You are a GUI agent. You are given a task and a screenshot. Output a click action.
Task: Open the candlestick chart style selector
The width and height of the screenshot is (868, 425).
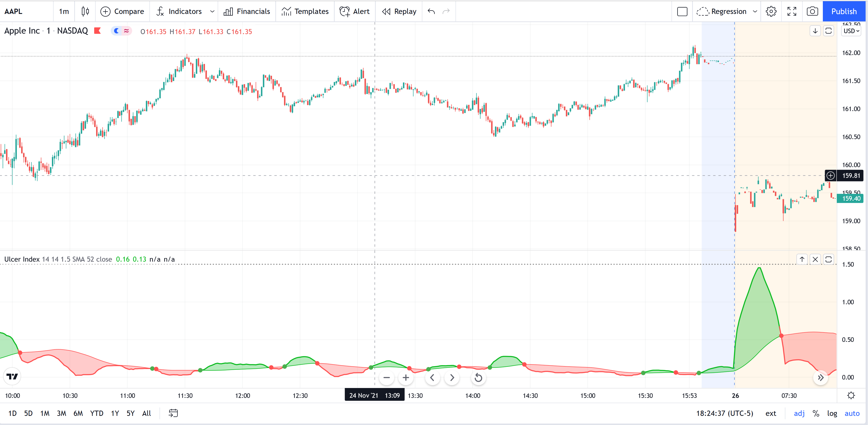(x=85, y=12)
